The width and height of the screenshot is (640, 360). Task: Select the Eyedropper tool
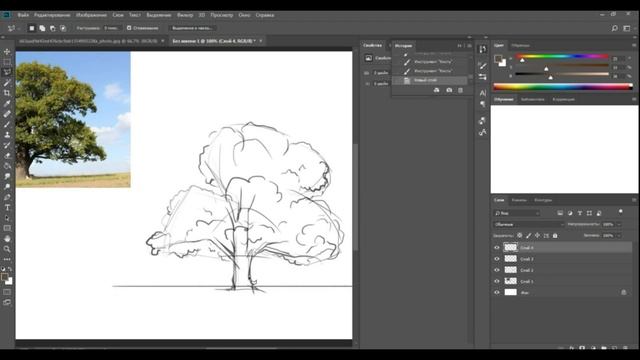coord(7,103)
